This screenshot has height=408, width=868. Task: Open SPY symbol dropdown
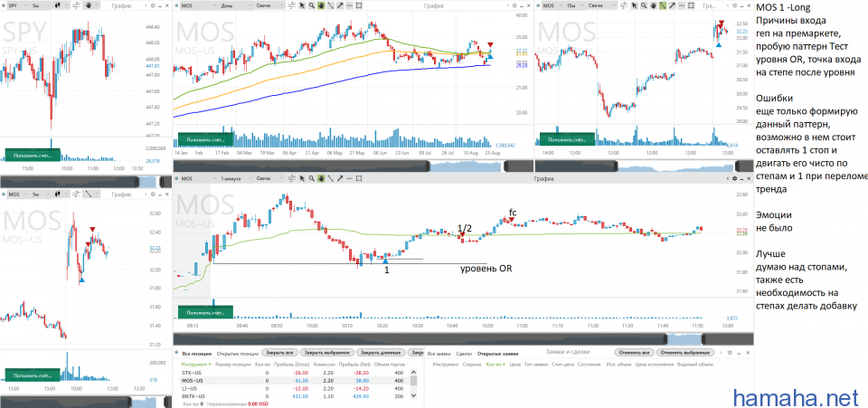coord(18,5)
